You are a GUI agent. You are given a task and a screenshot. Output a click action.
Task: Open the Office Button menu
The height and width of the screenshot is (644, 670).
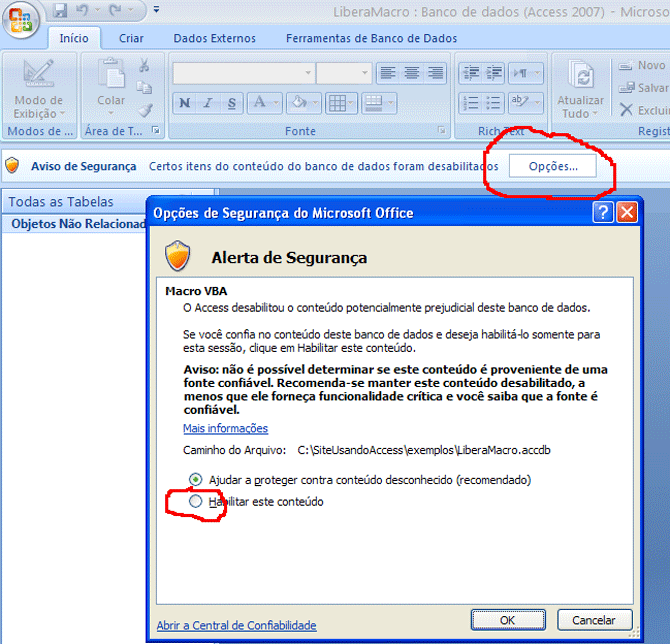(x=21, y=20)
